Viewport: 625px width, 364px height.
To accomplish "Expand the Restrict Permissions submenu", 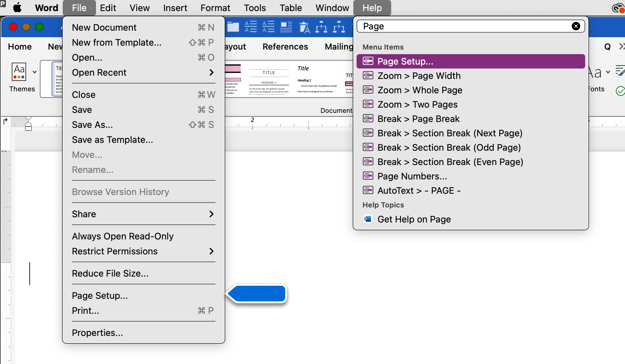I will click(144, 251).
